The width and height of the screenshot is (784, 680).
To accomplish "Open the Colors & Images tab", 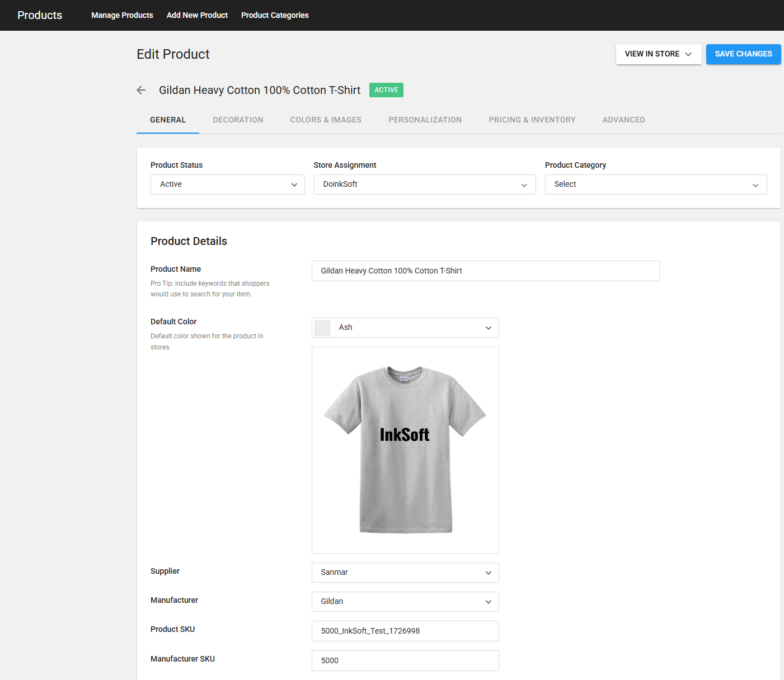I will coord(326,120).
